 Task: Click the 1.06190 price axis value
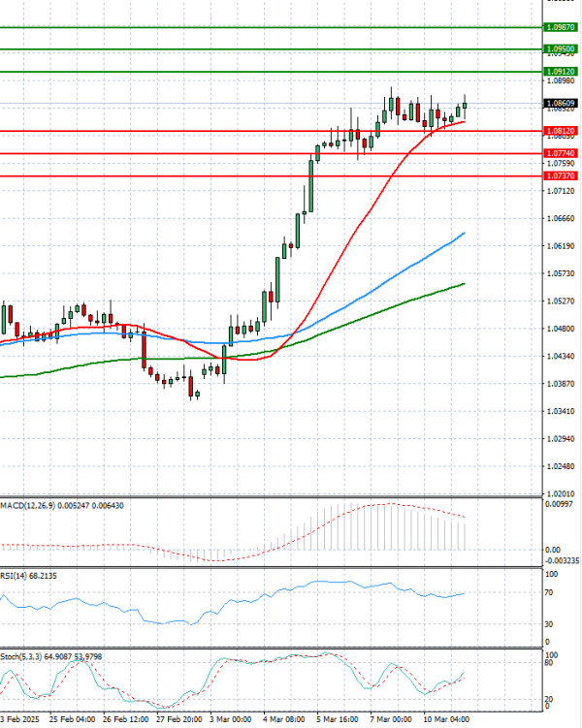[561, 246]
